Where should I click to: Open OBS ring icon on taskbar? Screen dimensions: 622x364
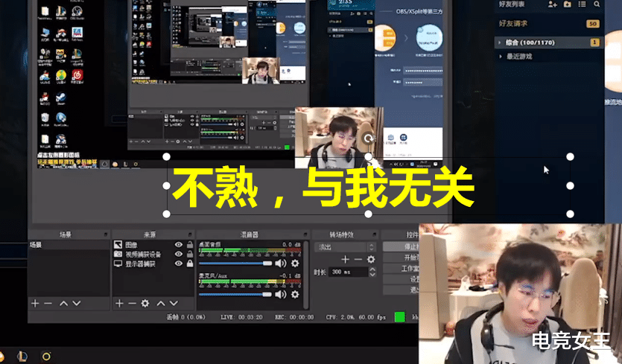(46, 356)
